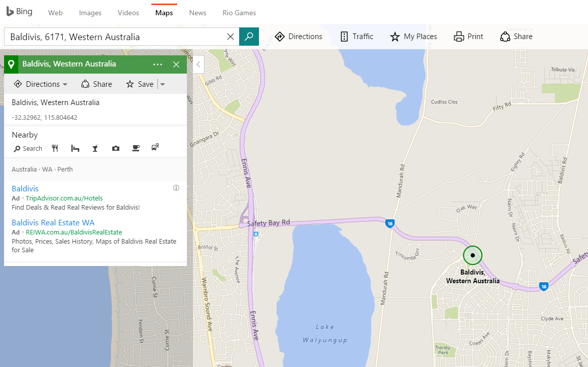588x367 pixels.
Task: Switch to the Videos tab
Action: pyautogui.click(x=128, y=13)
